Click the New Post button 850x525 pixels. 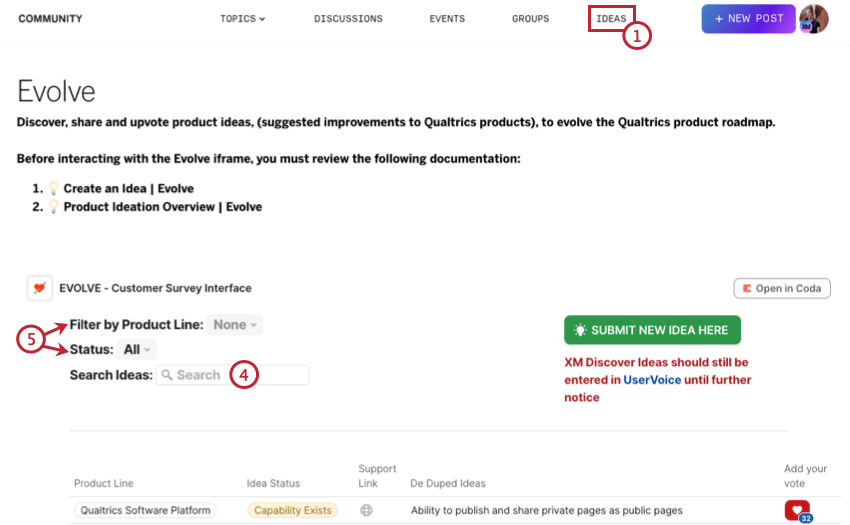[748, 18]
